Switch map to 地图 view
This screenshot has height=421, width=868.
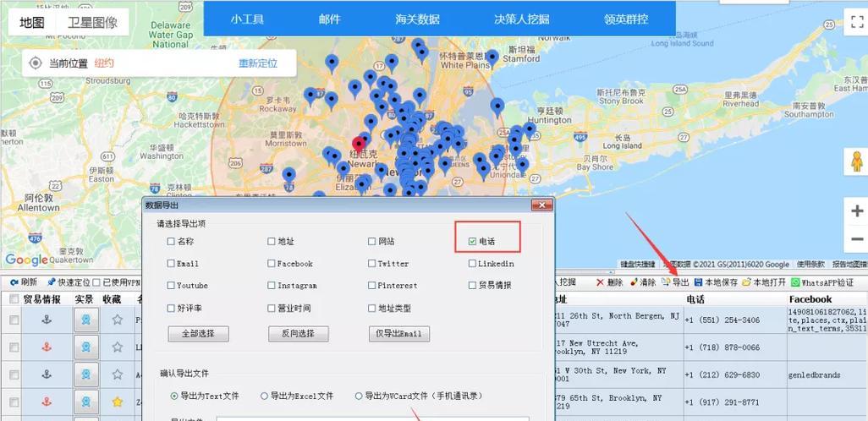click(x=31, y=22)
